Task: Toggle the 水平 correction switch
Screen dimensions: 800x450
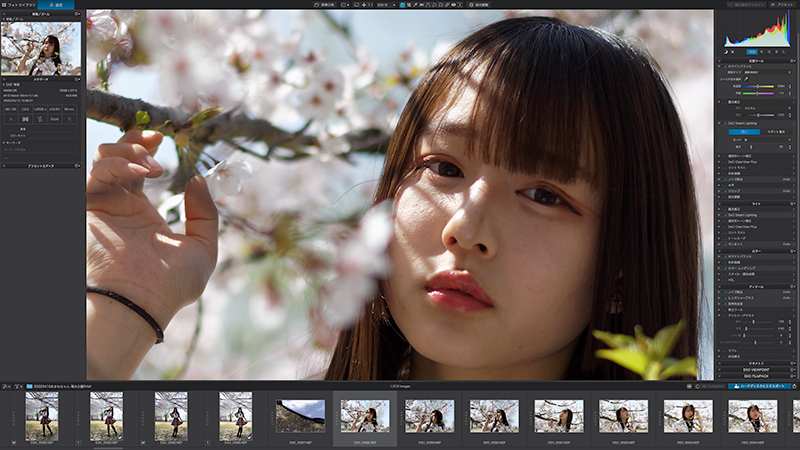Action: click(725, 185)
